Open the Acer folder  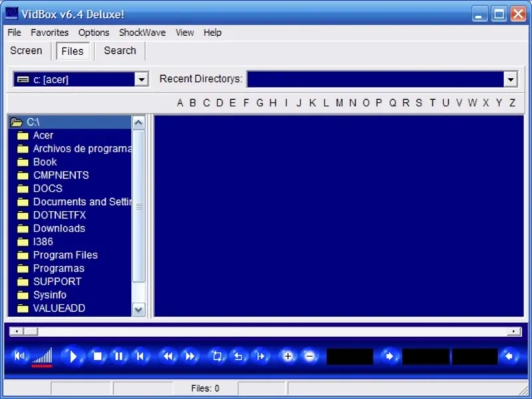click(x=43, y=136)
